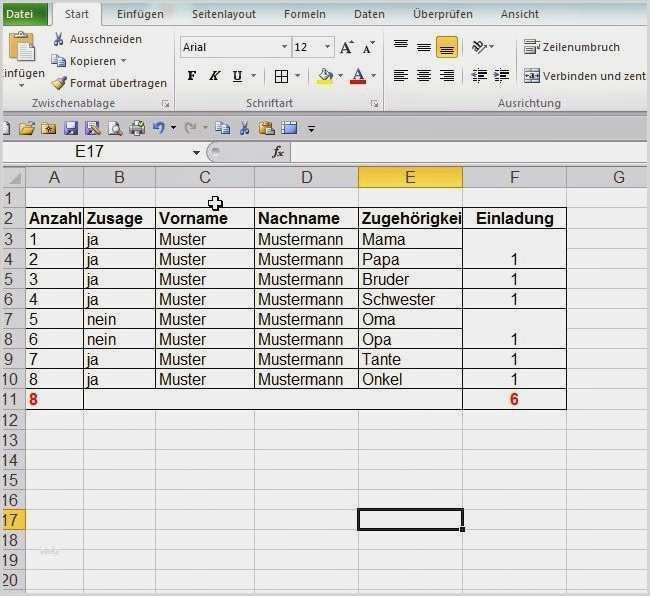This screenshot has height=596, width=650.
Task: Click the open folder icon
Action: coord(27,128)
